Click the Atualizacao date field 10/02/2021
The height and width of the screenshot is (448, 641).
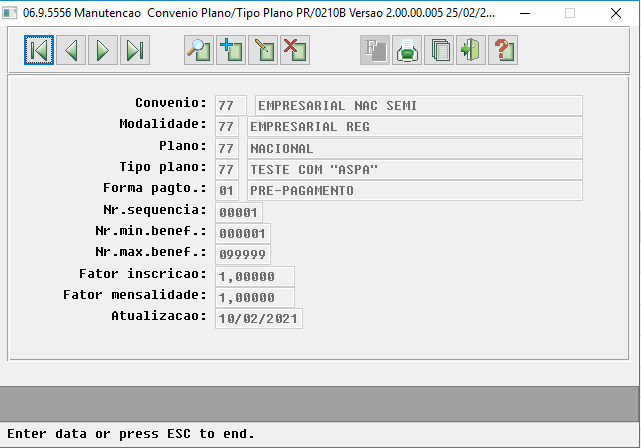(x=259, y=319)
